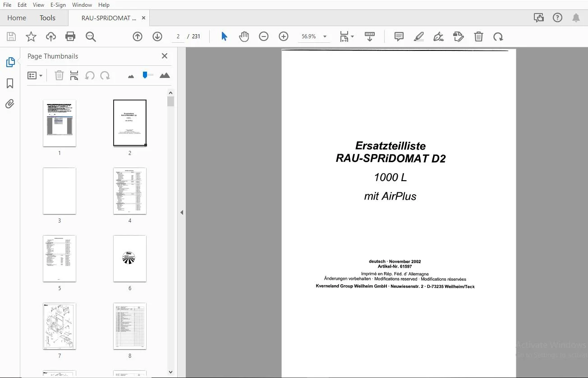Choose the Selection arrow tool
This screenshot has width=588, height=378.
click(x=224, y=36)
